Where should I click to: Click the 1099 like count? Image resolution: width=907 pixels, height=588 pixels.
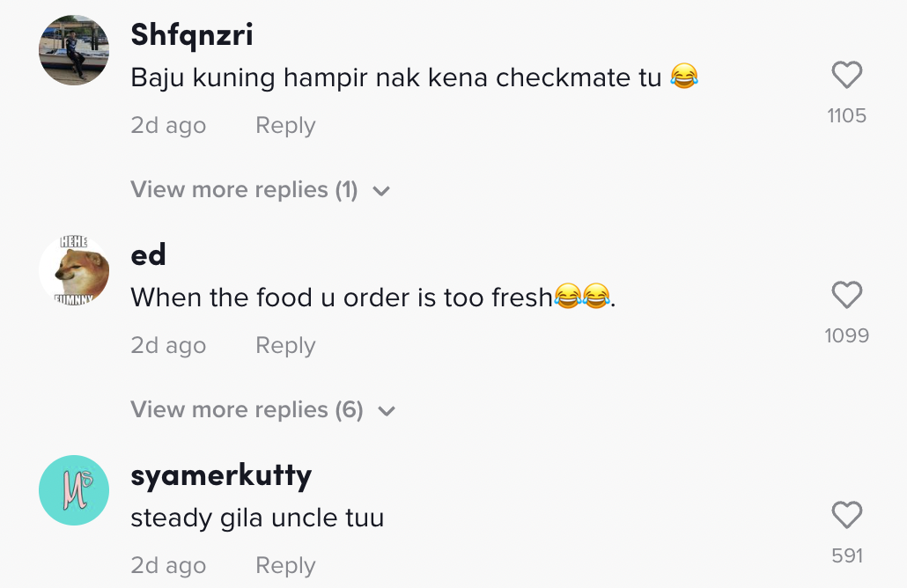point(846,335)
